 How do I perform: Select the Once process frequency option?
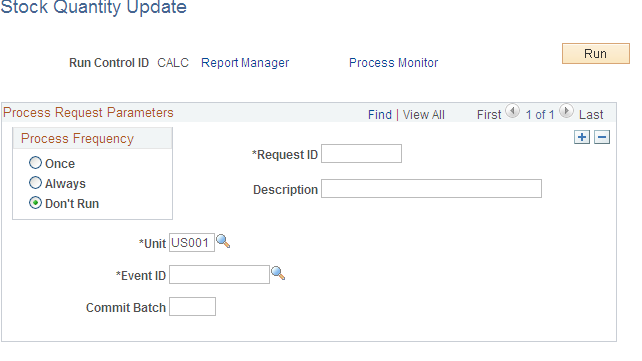(36, 162)
